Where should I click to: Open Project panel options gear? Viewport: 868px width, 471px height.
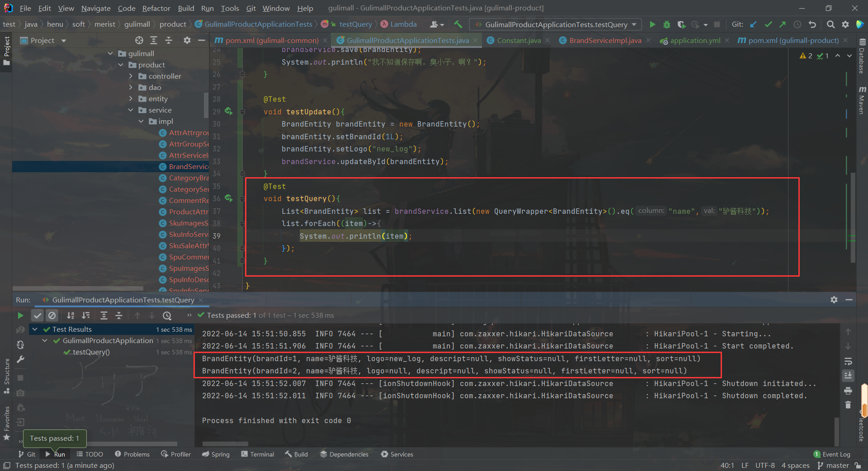187,40
